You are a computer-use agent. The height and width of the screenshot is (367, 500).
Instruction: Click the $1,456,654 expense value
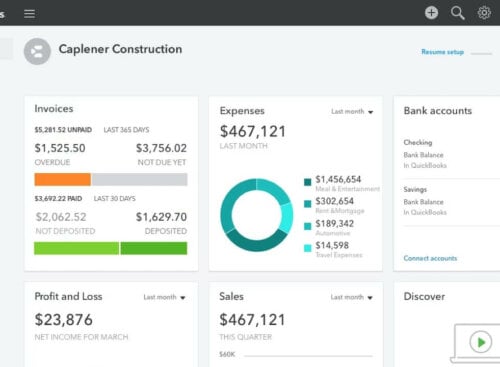[x=338, y=179]
